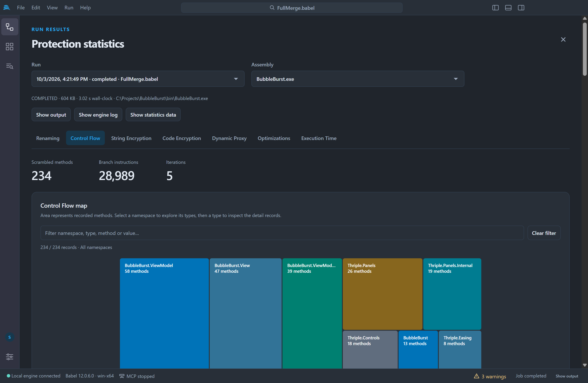Open the Assembly dropdown showing BubbleBurst.exe
Screen dimensions: 588x383
(358, 79)
